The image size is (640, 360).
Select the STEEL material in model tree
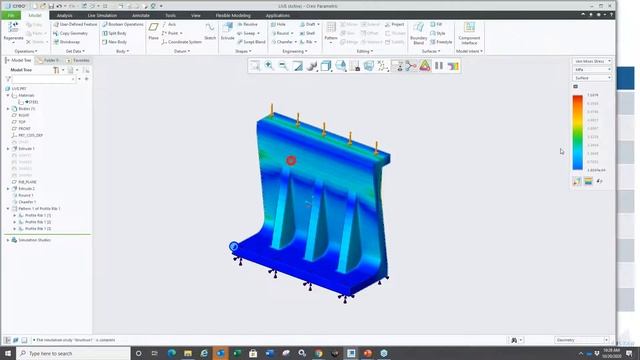click(29, 102)
